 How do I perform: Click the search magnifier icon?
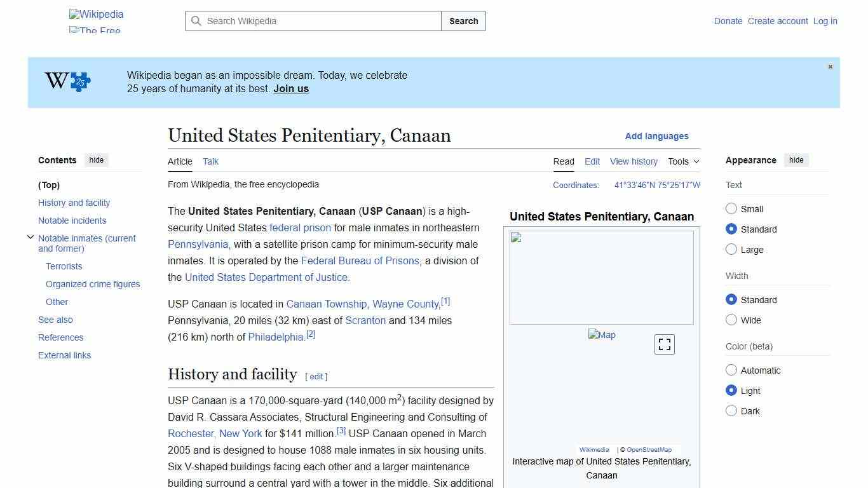pos(197,21)
